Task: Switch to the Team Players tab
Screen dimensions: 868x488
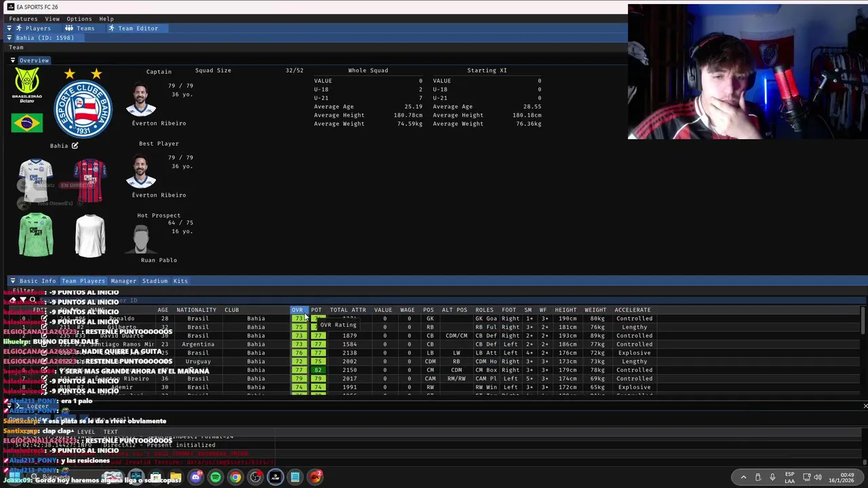Action: 83,281
